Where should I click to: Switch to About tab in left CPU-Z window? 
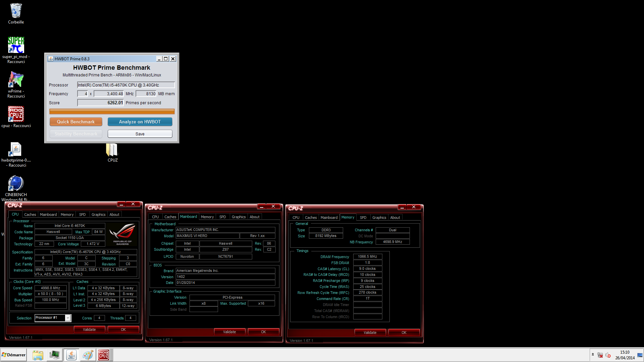point(114,215)
